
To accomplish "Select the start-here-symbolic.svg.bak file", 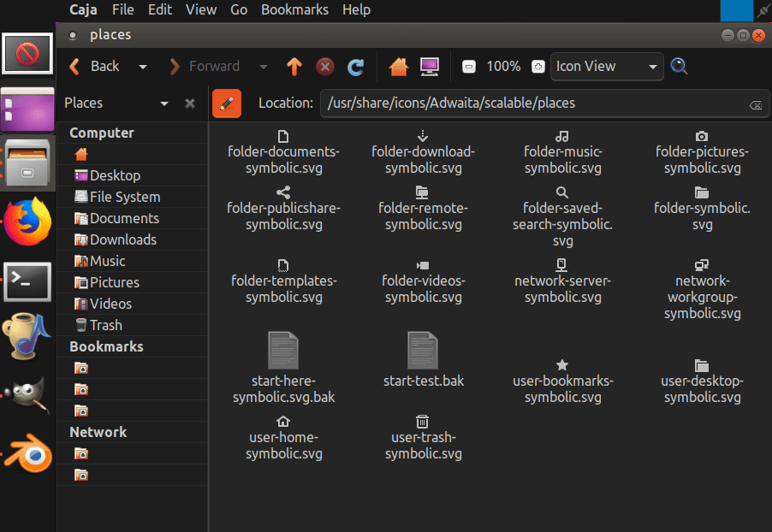I will (283, 368).
